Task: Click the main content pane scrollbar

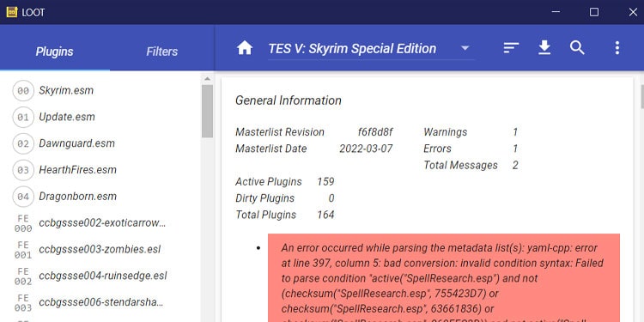Action: 642,96
